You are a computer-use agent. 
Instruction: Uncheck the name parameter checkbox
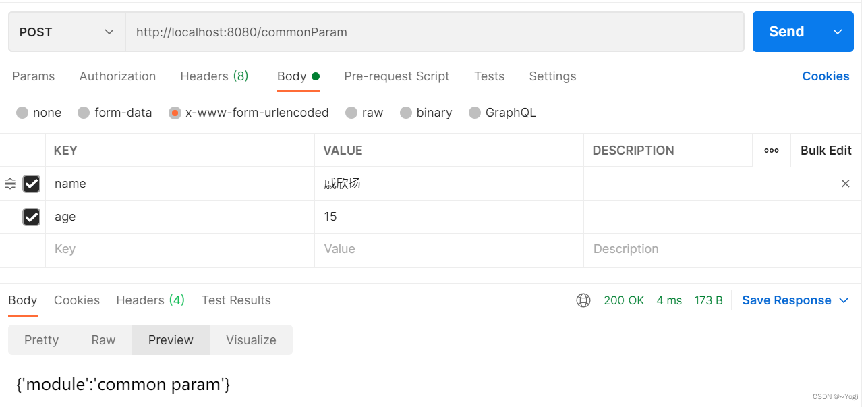click(31, 184)
